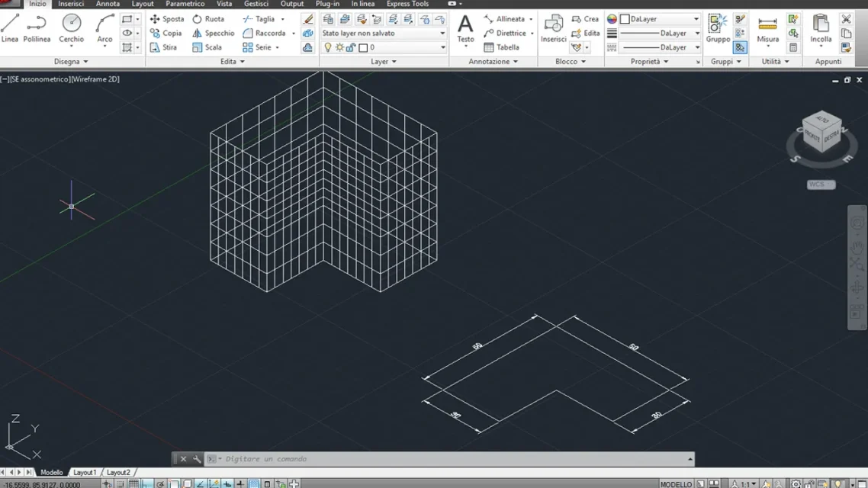Toggle layer freeze sun icon
This screenshot has width=868, height=488.
[x=339, y=47]
